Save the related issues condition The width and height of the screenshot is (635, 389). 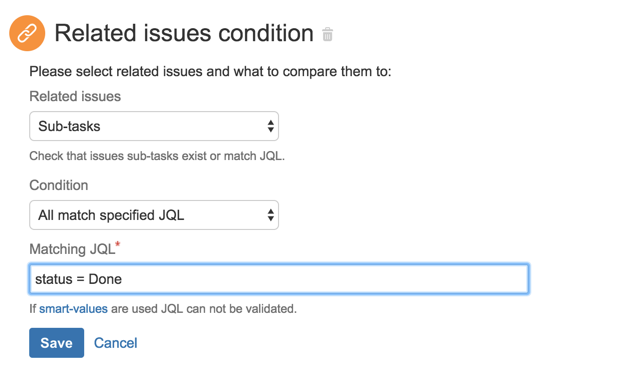tap(57, 343)
